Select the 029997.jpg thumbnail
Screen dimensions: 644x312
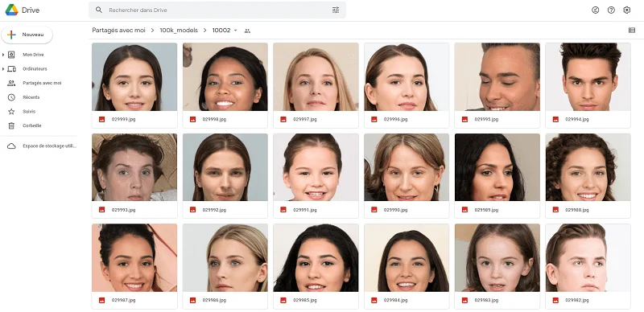coord(316,76)
